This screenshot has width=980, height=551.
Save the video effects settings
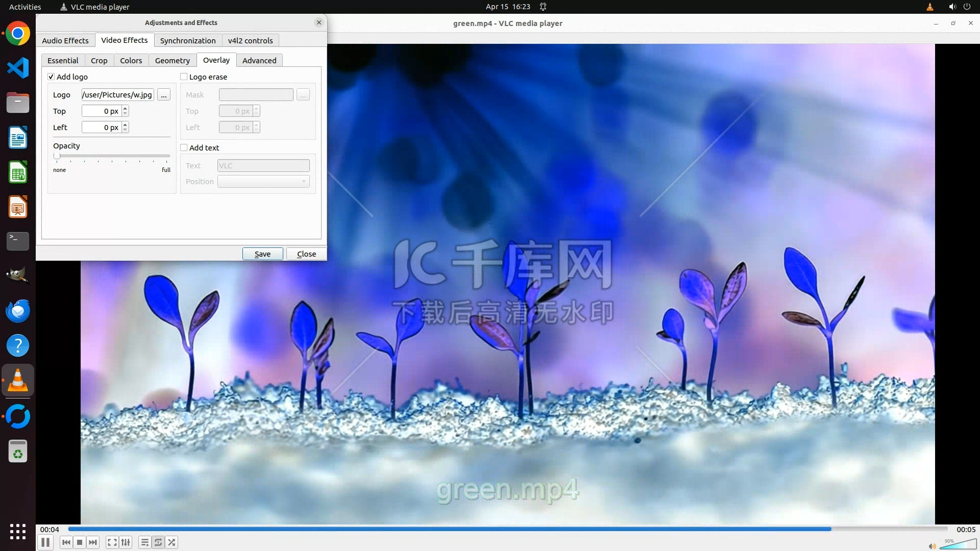click(262, 254)
